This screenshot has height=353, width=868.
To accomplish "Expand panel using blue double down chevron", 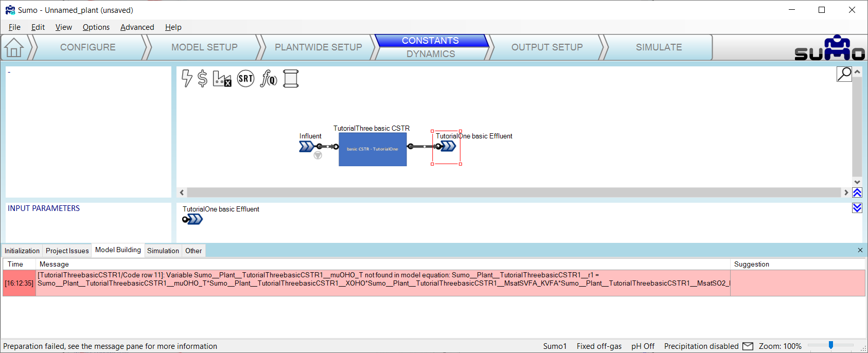I will (857, 208).
